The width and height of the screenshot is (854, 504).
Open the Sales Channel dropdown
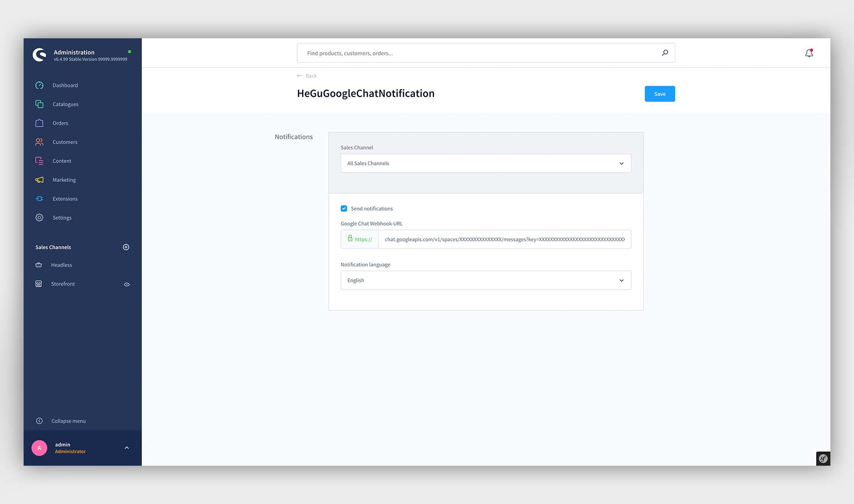(x=486, y=163)
